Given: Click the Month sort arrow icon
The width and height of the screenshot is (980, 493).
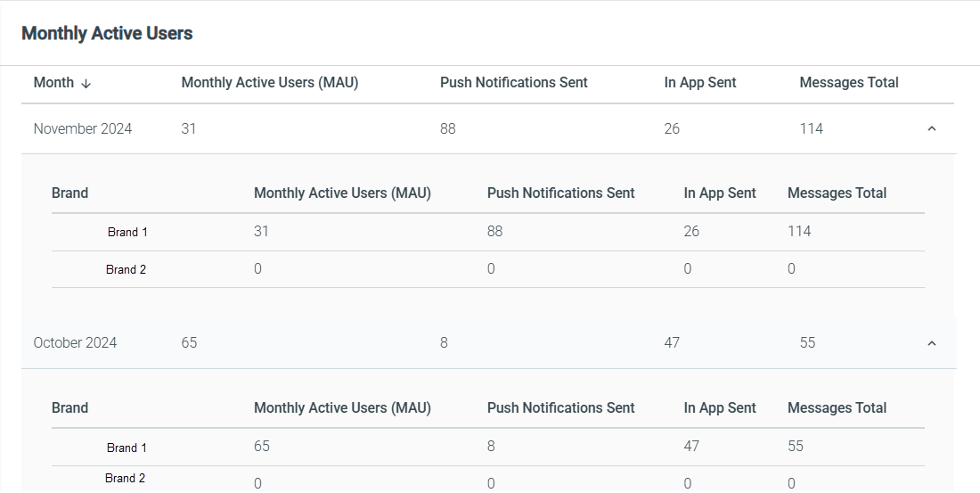Looking at the screenshot, I should tap(86, 83).
